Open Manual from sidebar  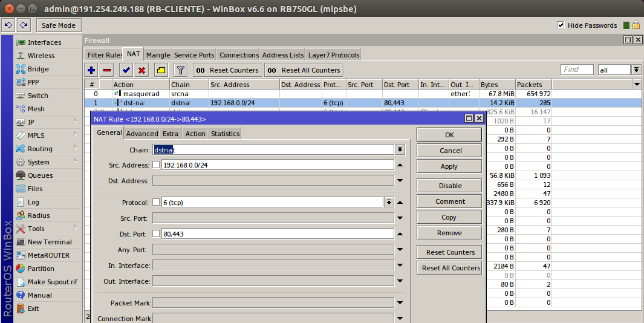pyautogui.click(x=48, y=295)
